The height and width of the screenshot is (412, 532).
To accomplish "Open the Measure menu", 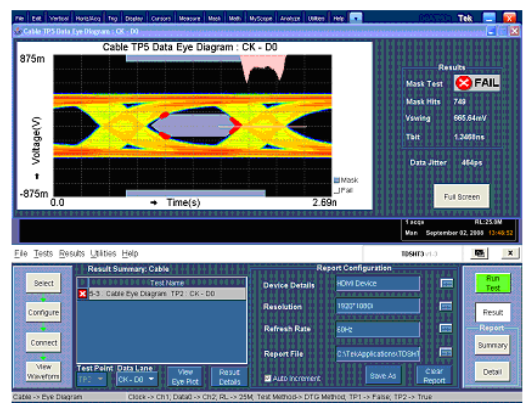I will click(189, 18).
